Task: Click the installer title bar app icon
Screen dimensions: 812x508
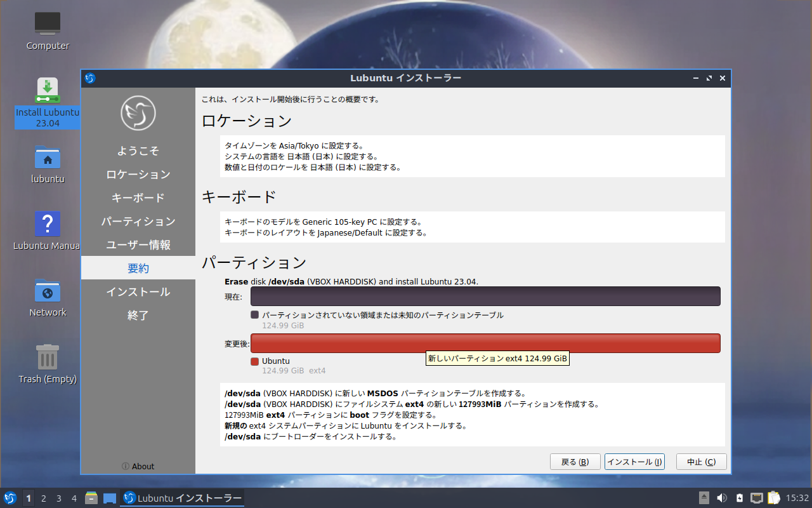Action: pyautogui.click(x=90, y=78)
